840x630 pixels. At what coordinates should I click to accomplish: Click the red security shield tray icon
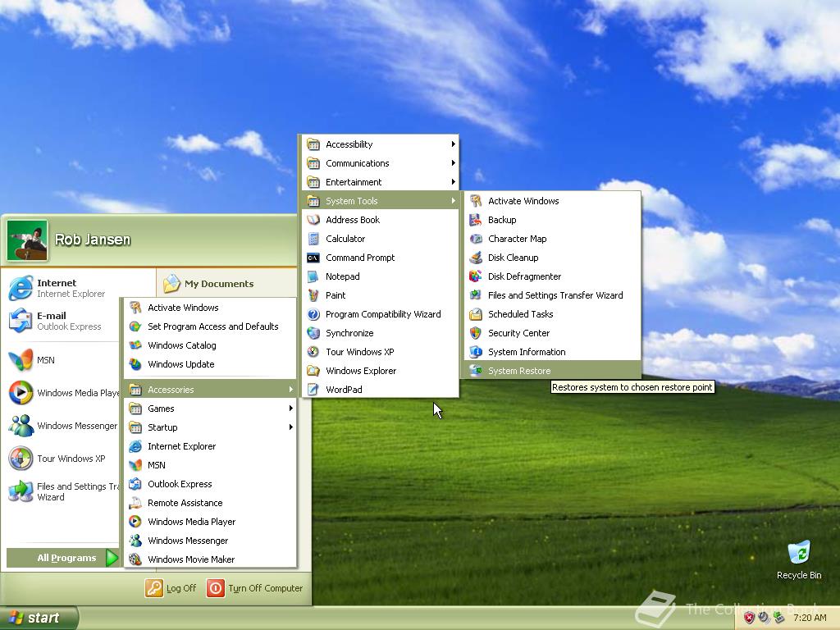(749, 618)
